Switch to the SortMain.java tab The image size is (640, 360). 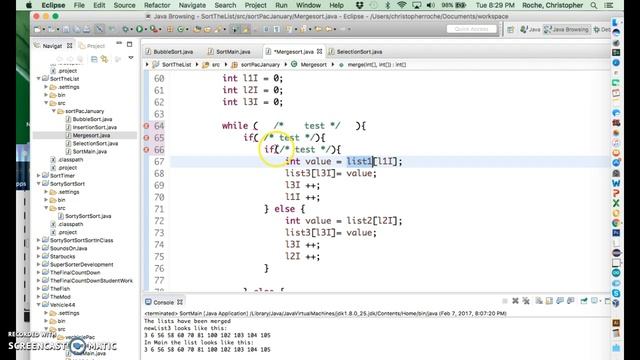point(233,52)
